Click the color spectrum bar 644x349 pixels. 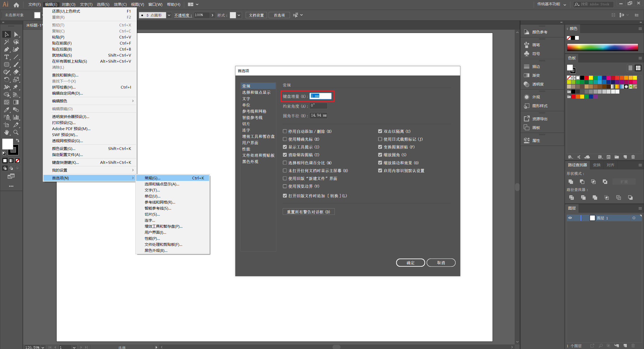(x=602, y=47)
